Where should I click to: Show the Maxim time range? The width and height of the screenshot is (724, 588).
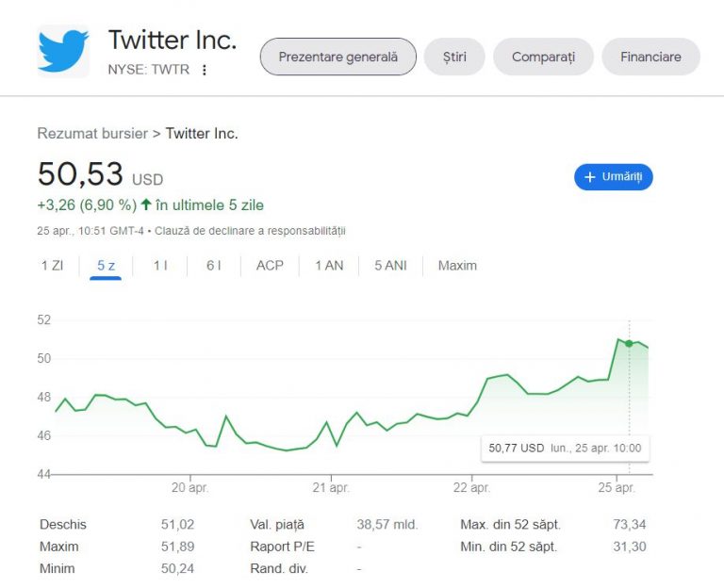tap(457, 266)
